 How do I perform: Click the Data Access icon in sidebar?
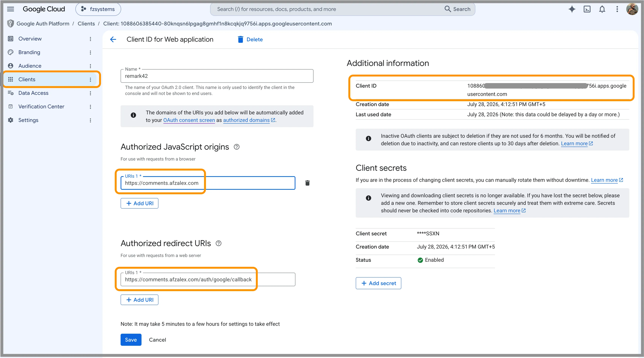pos(11,93)
